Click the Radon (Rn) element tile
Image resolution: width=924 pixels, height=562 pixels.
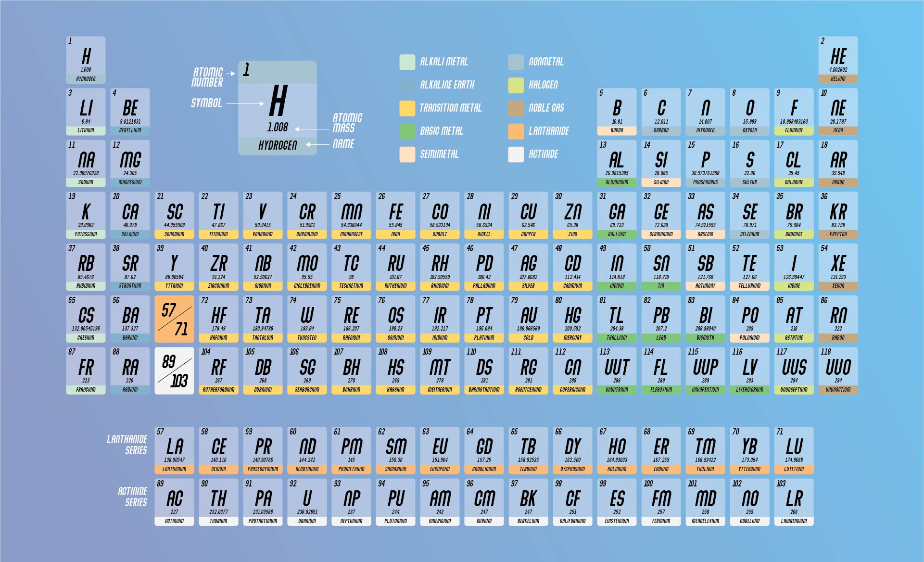pyautogui.click(x=838, y=319)
